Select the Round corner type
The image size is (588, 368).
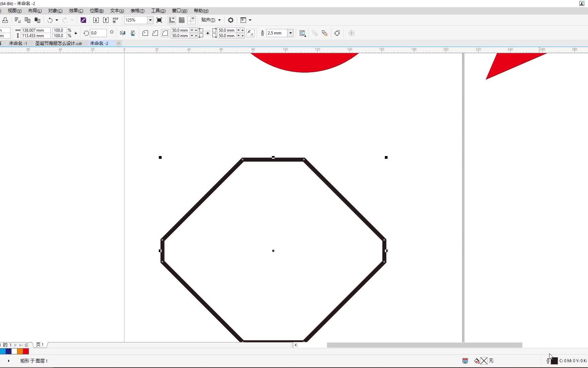[x=145, y=33]
